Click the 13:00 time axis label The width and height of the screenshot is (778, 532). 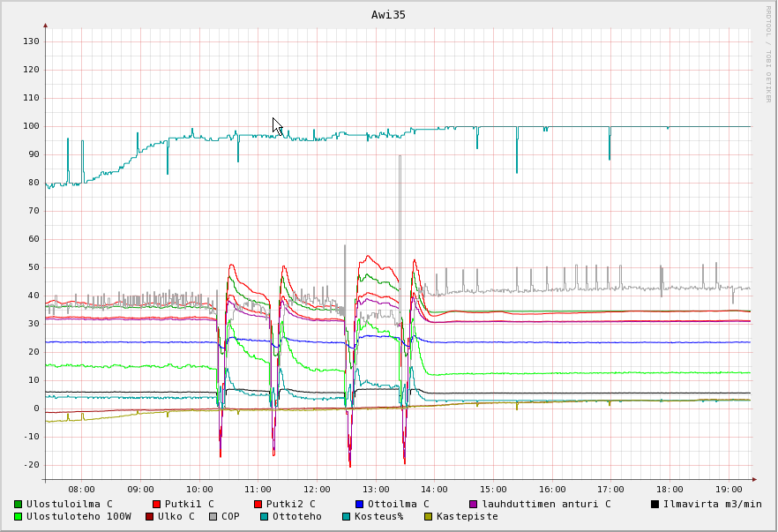point(376,489)
